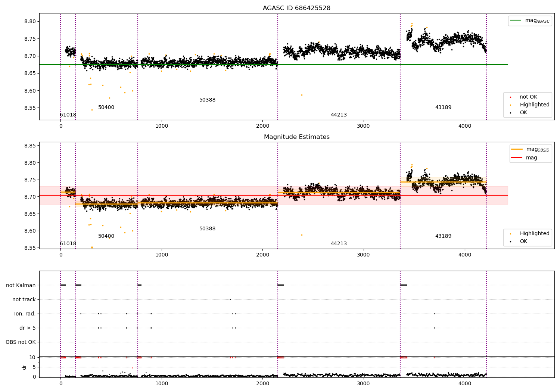
Task: Click y-tick 8.60 on Magnitude Estimates plot
Action: point(30,231)
